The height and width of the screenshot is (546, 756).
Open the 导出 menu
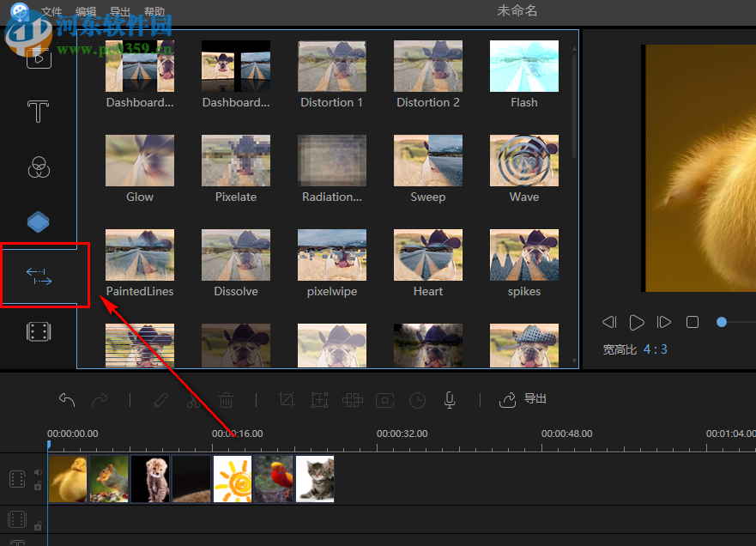tap(120, 11)
